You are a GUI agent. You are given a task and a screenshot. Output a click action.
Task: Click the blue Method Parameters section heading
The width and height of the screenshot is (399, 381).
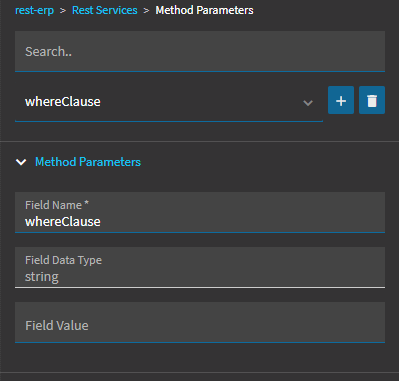pos(88,162)
